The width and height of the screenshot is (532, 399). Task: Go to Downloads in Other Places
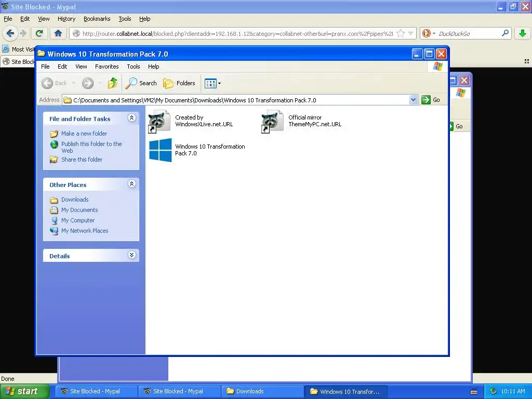[75, 199]
